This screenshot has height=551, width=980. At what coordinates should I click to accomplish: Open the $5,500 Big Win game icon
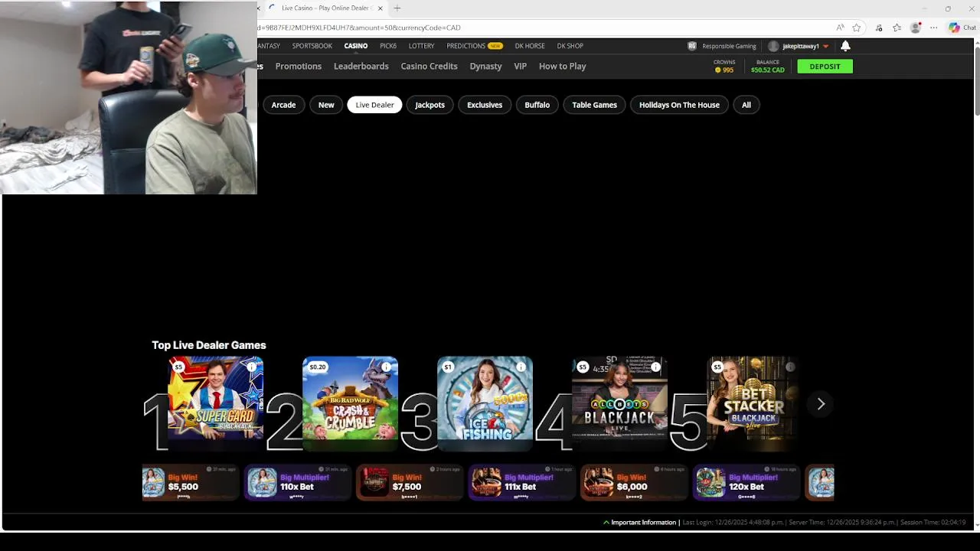(x=154, y=483)
